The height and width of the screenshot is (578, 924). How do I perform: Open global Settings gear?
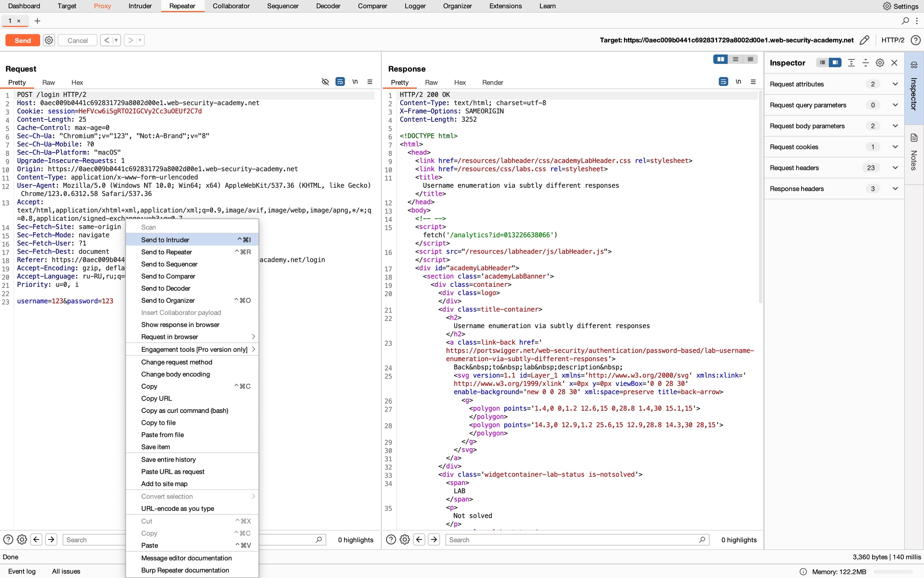887,6
